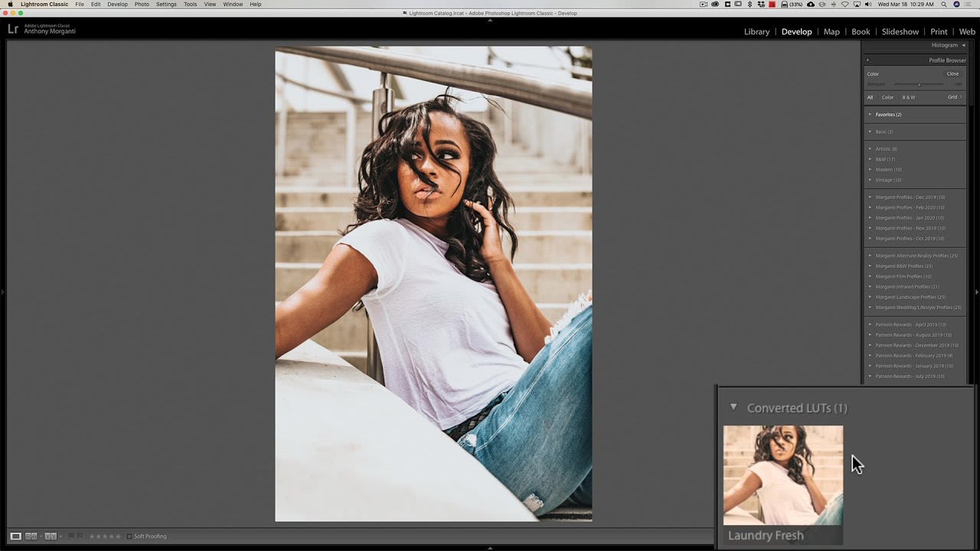This screenshot has width=980, height=551.
Task: Collapse the Converted LUTs section
Action: tap(733, 407)
